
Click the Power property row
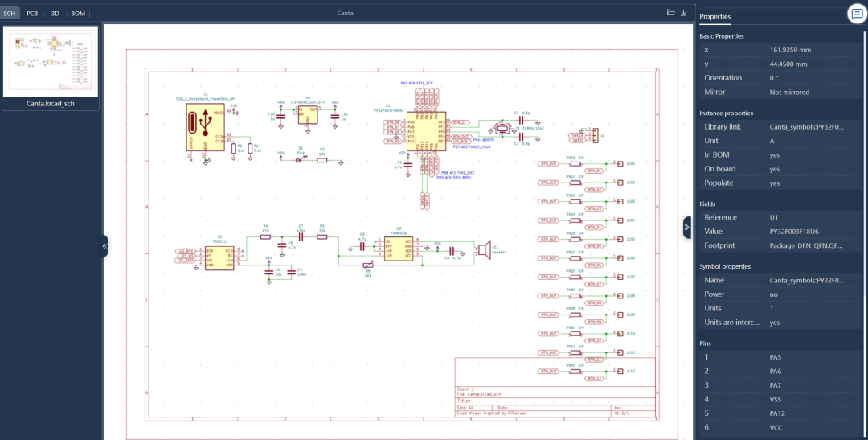tap(780, 294)
